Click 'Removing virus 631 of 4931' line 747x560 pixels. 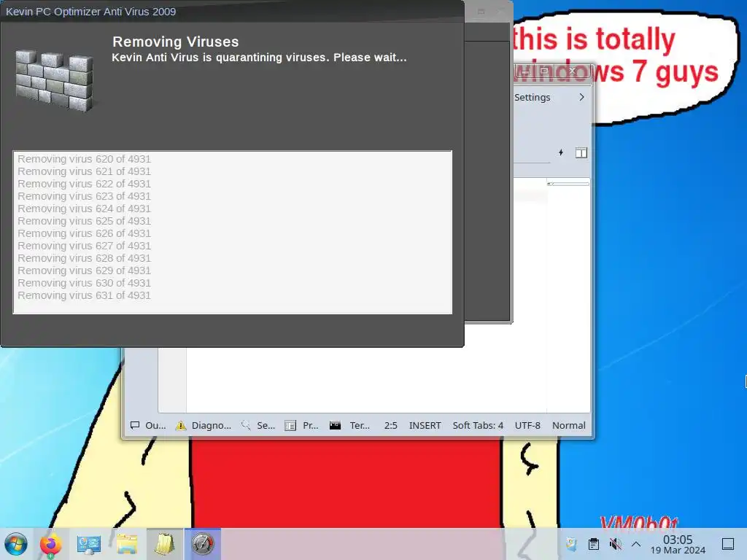[85, 295]
